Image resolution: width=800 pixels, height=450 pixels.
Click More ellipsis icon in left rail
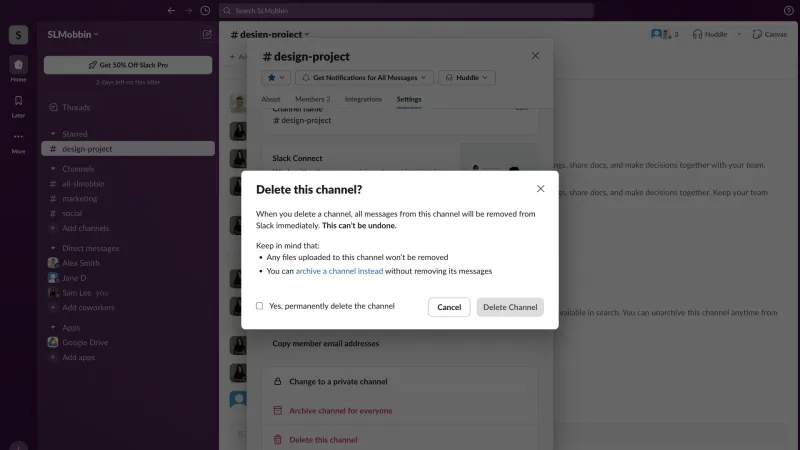[18, 136]
